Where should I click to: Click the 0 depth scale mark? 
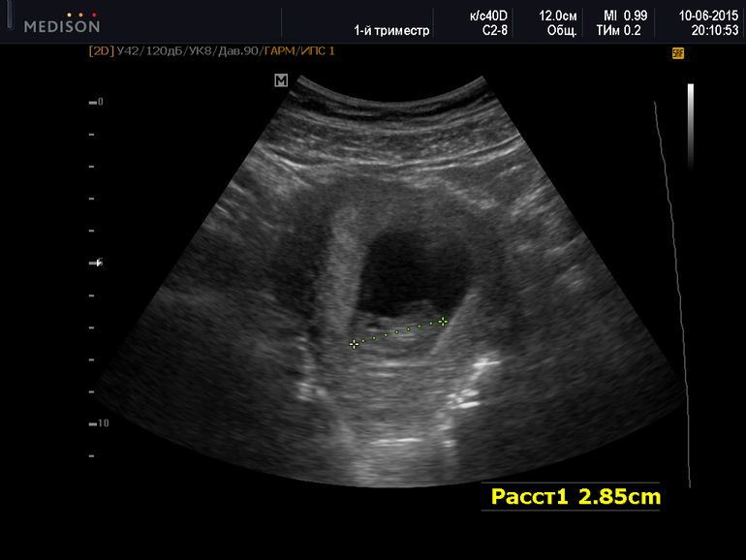tap(96, 102)
